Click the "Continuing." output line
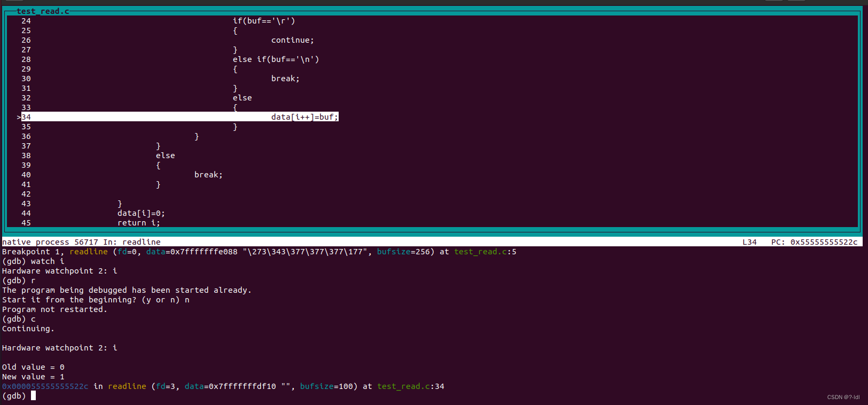The image size is (868, 405). [28, 329]
